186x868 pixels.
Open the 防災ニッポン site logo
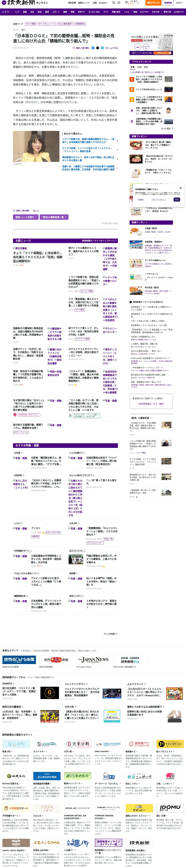click(x=139, y=776)
